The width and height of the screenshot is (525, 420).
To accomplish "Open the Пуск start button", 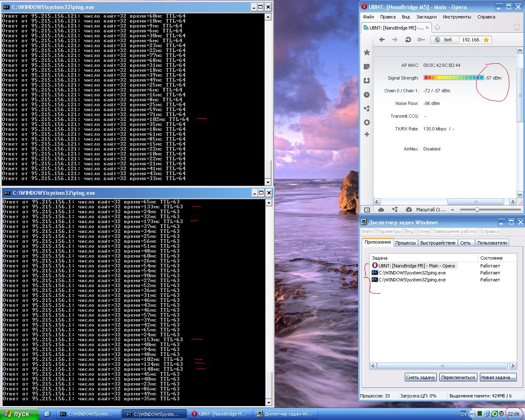I will [19, 414].
